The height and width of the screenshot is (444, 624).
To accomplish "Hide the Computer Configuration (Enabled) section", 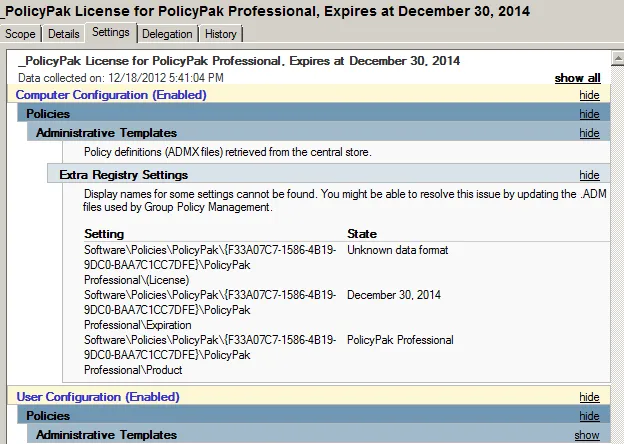I will [x=589, y=95].
